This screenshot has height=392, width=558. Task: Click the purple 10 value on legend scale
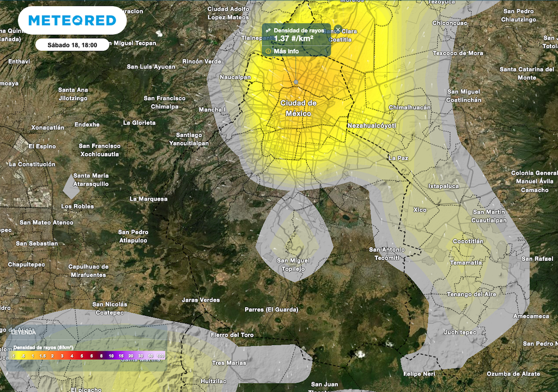(111, 356)
